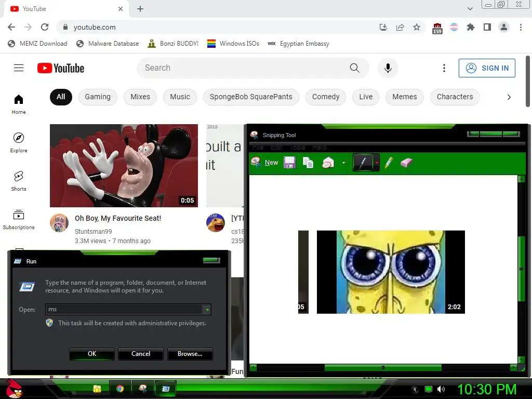Click the youtube.com address bar

click(217, 27)
